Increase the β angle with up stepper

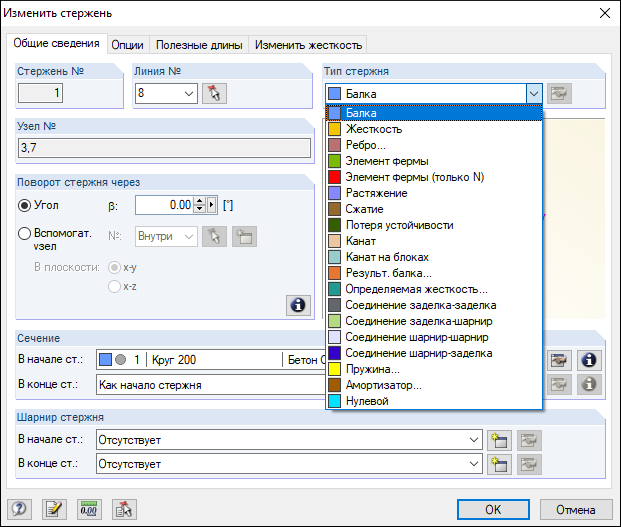[200, 201]
